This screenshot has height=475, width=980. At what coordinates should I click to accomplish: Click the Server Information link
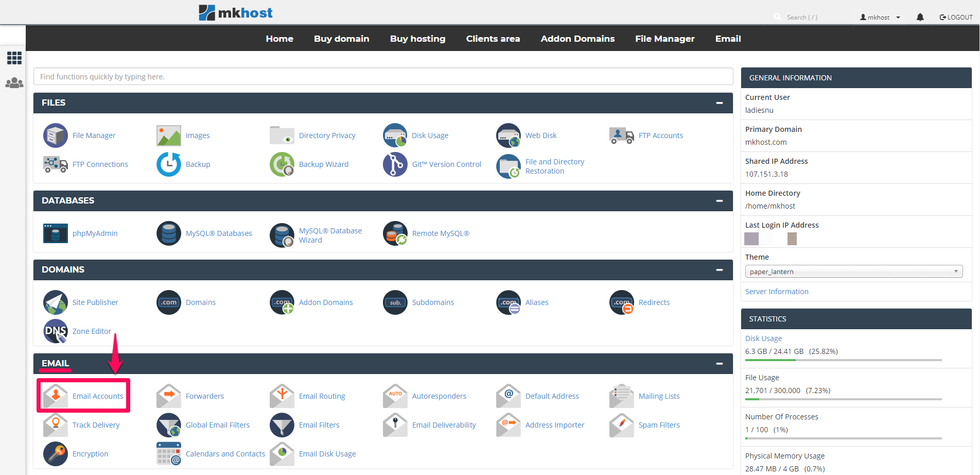(777, 292)
